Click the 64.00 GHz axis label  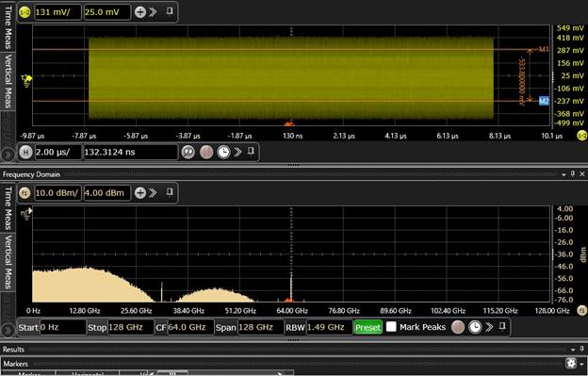(292, 311)
